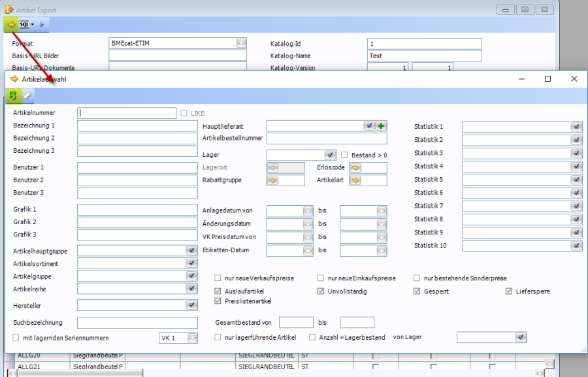Viewport: 588px width, 377px height.
Task: Open the Statistik 1 selection button
Action: tap(576, 127)
